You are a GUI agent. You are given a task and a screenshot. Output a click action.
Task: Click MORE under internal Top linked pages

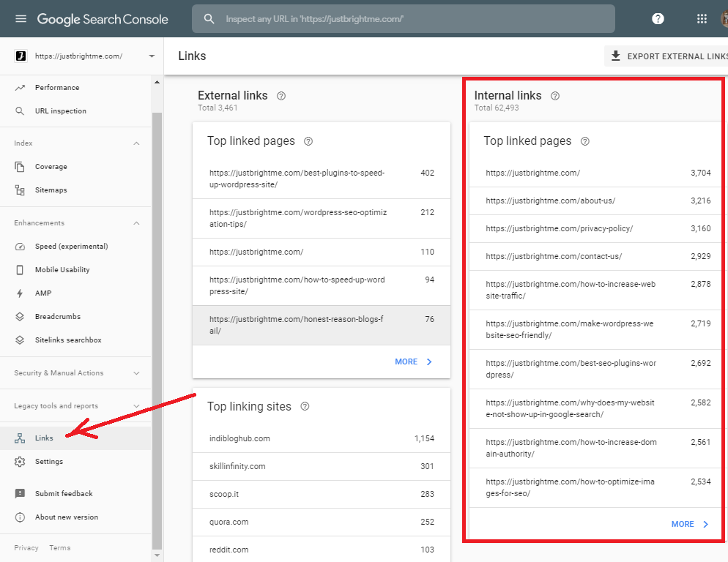pos(690,524)
